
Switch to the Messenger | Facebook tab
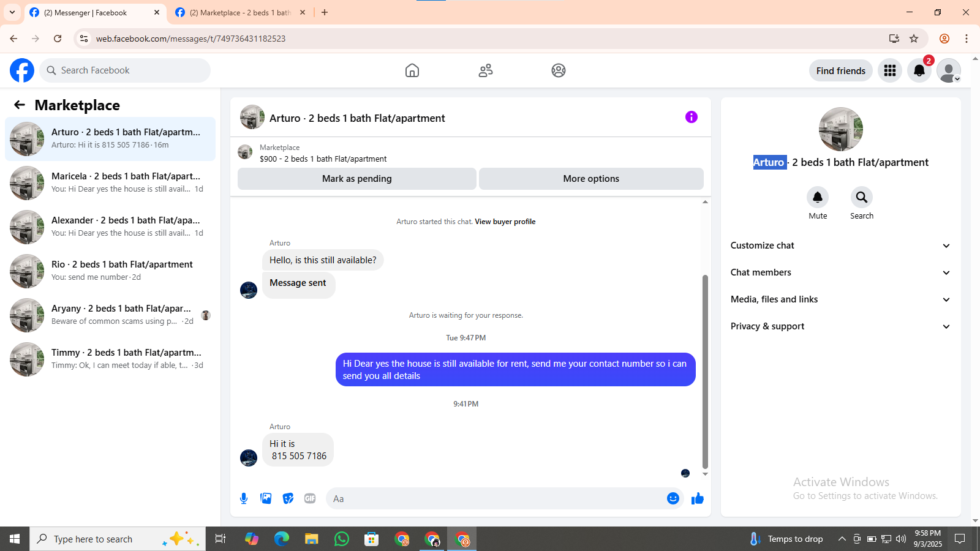[95, 13]
